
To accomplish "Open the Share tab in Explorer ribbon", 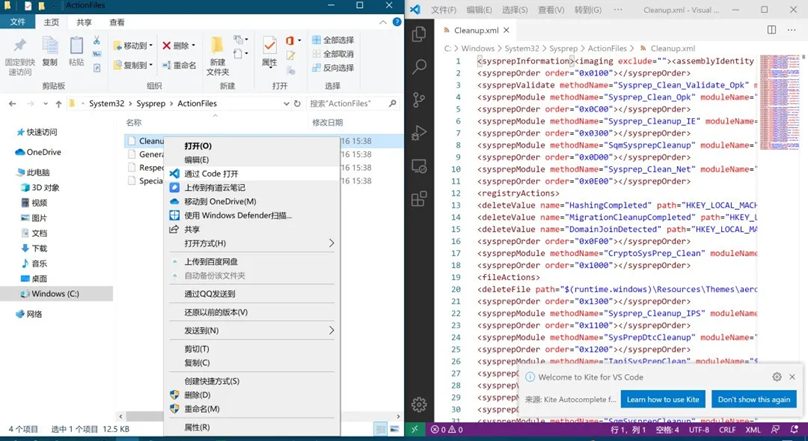I will click(x=83, y=22).
